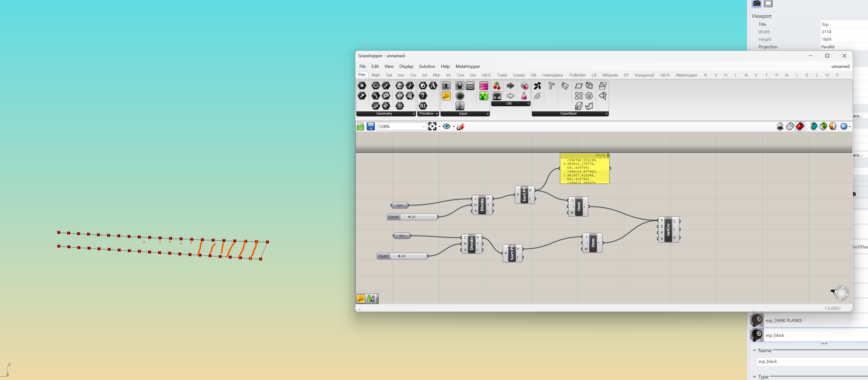Viewport: 868px width, 380px height.
Task: Click the Cherry Picker icon in Util panel
Action: pos(497,86)
